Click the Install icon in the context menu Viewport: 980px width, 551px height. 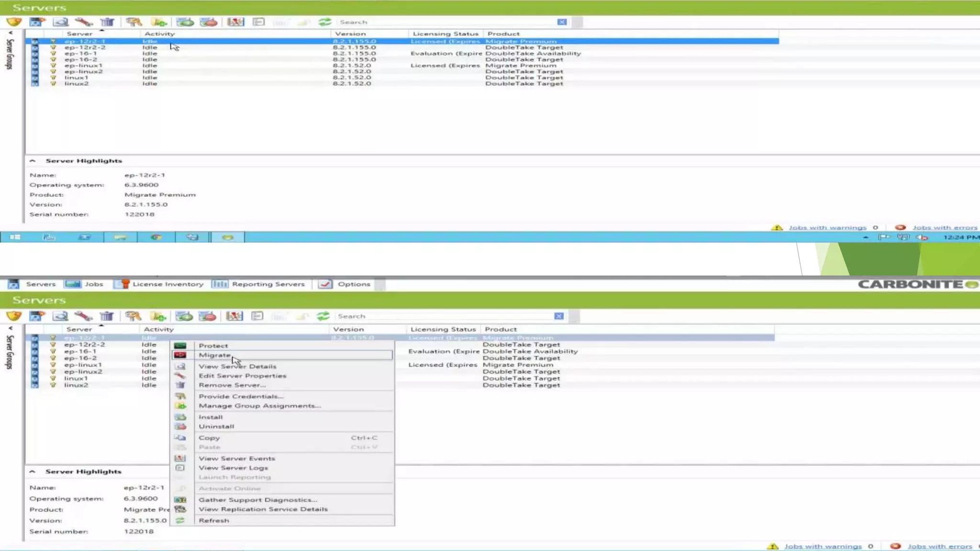pos(180,417)
